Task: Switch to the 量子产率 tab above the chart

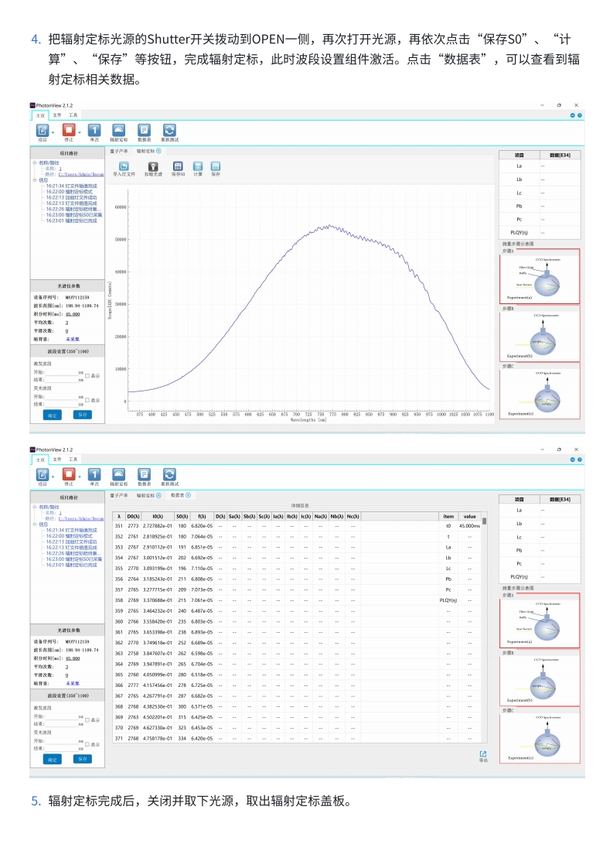Action: 118,152
